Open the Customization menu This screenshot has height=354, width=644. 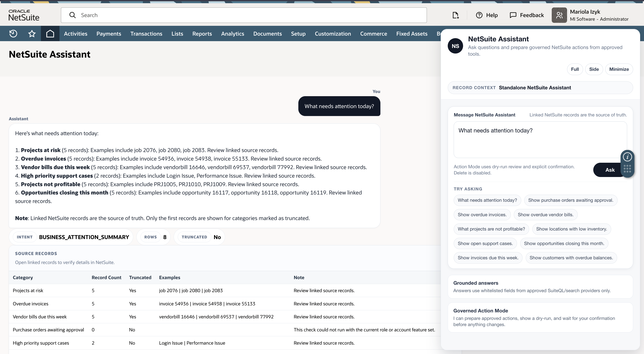click(x=333, y=33)
